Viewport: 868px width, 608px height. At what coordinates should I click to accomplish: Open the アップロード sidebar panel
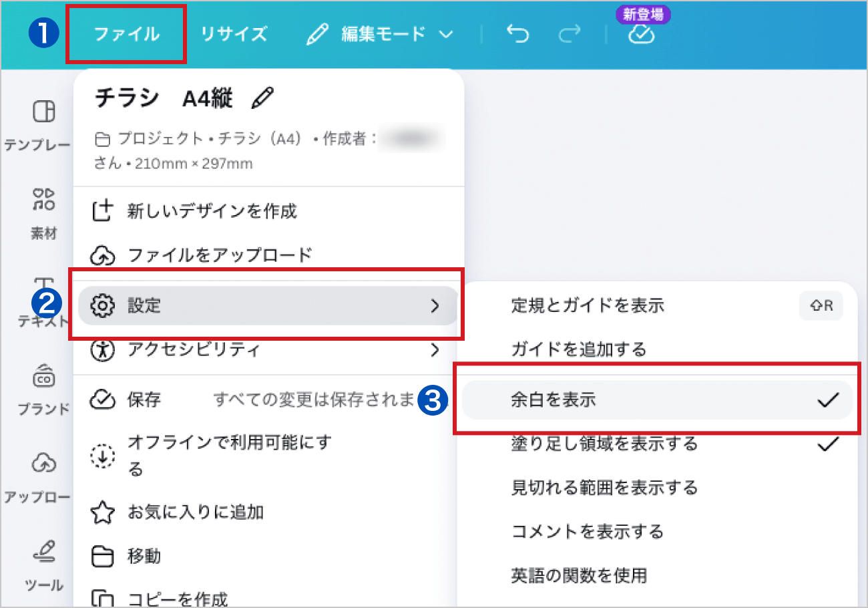coord(37,478)
